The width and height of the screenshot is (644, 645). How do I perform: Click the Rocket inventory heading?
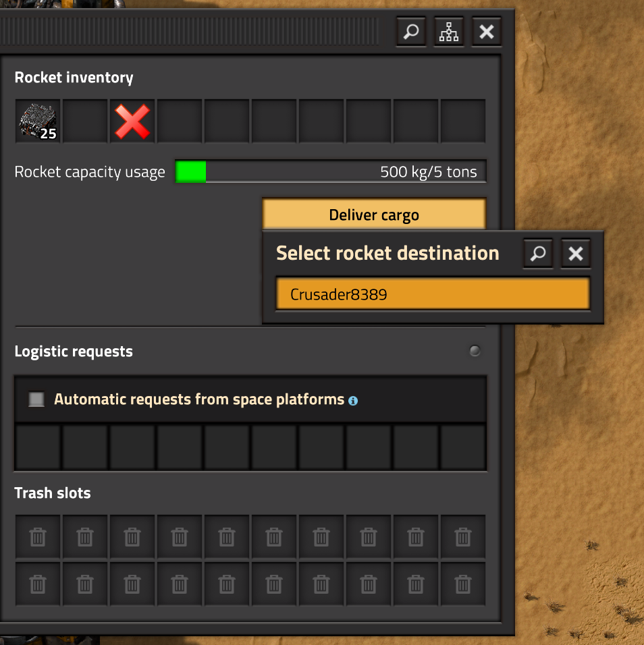(x=74, y=78)
